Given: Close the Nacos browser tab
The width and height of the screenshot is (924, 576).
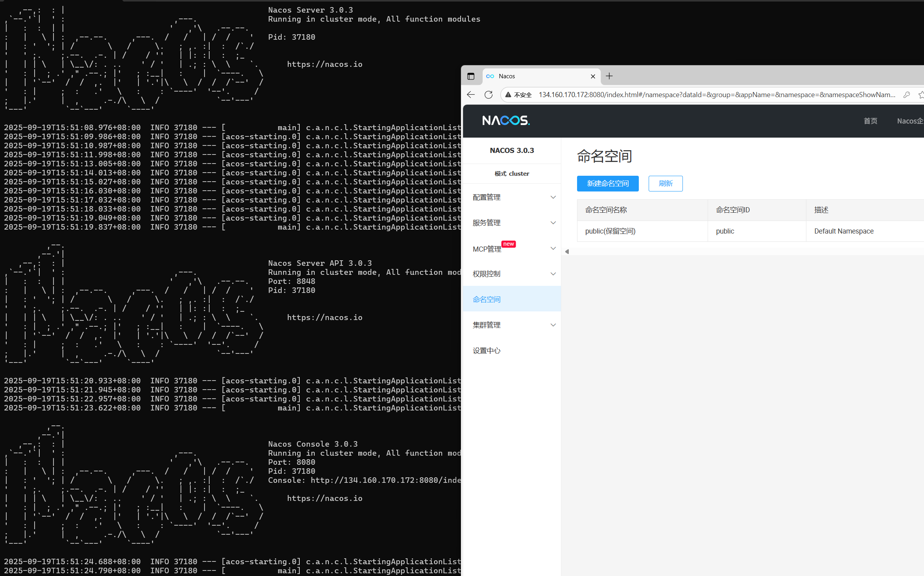Looking at the screenshot, I should pos(593,76).
